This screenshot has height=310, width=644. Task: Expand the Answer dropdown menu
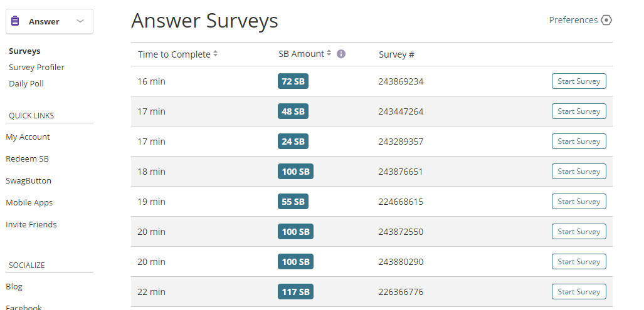[x=80, y=21]
